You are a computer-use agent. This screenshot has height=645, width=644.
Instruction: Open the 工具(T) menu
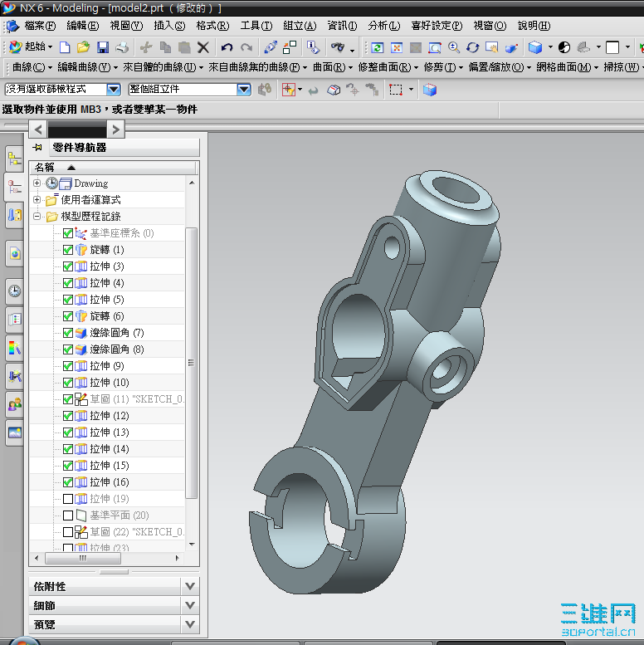[256, 26]
